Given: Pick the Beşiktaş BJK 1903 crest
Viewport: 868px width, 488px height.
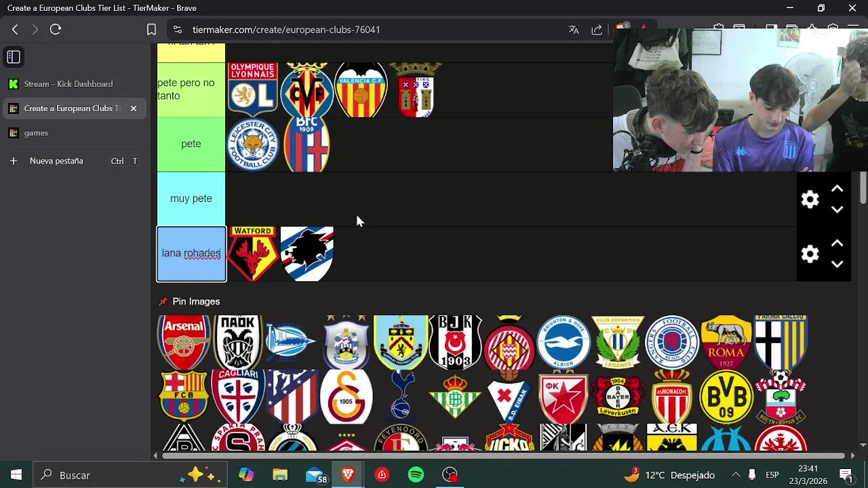Looking at the screenshot, I should tap(455, 342).
